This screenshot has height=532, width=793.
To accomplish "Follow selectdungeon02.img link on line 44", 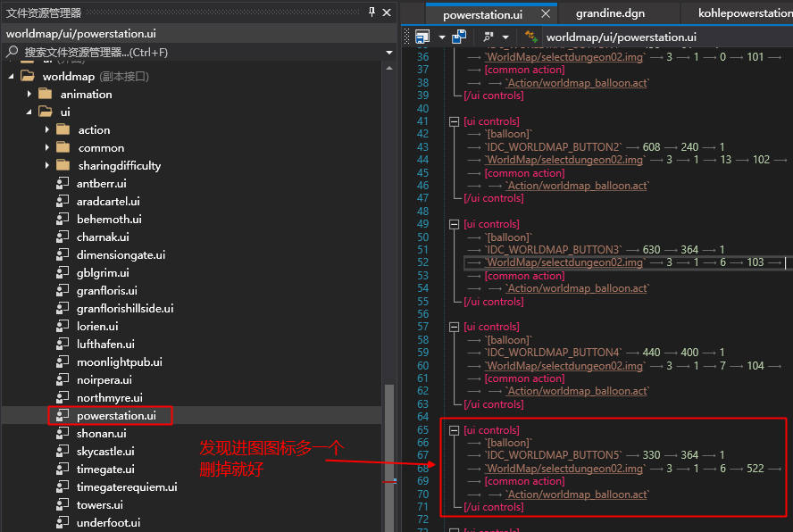I will tap(565, 159).
